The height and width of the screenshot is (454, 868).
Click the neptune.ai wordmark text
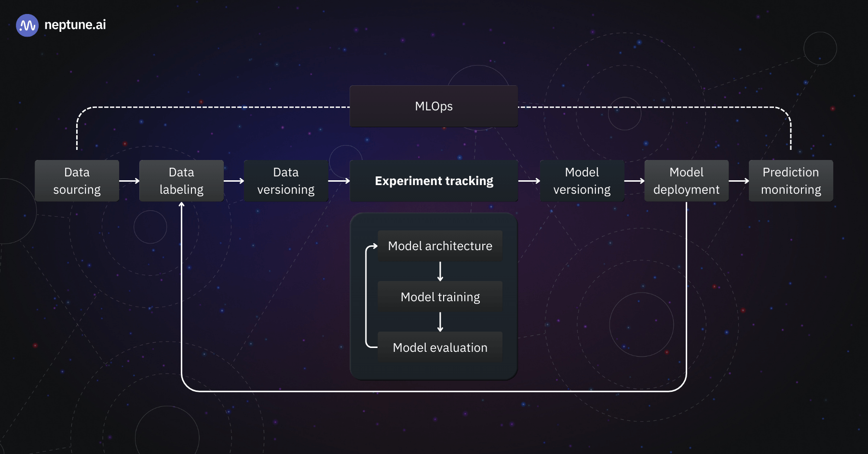[x=75, y=25]
